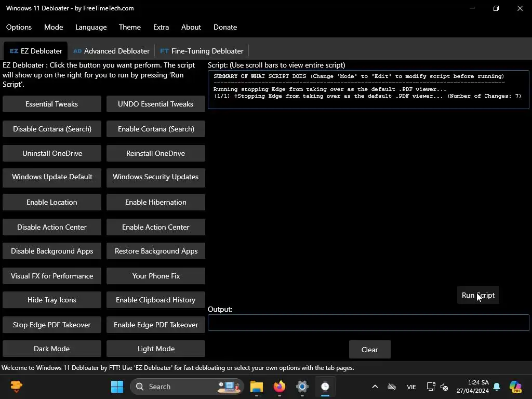Click the Essential Tweaks button

coord(51,104)
